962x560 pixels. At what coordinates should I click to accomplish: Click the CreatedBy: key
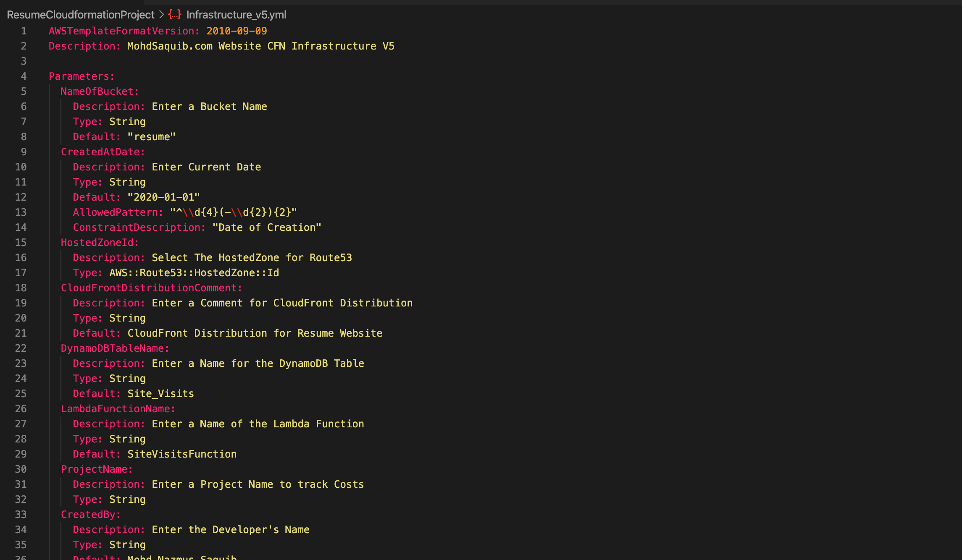[x=90, y=515]
